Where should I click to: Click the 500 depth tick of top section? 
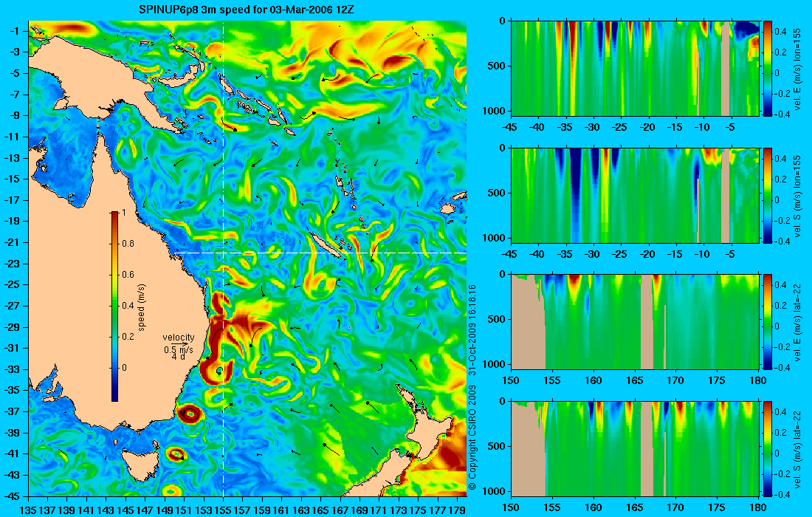[x=498, y=66]
